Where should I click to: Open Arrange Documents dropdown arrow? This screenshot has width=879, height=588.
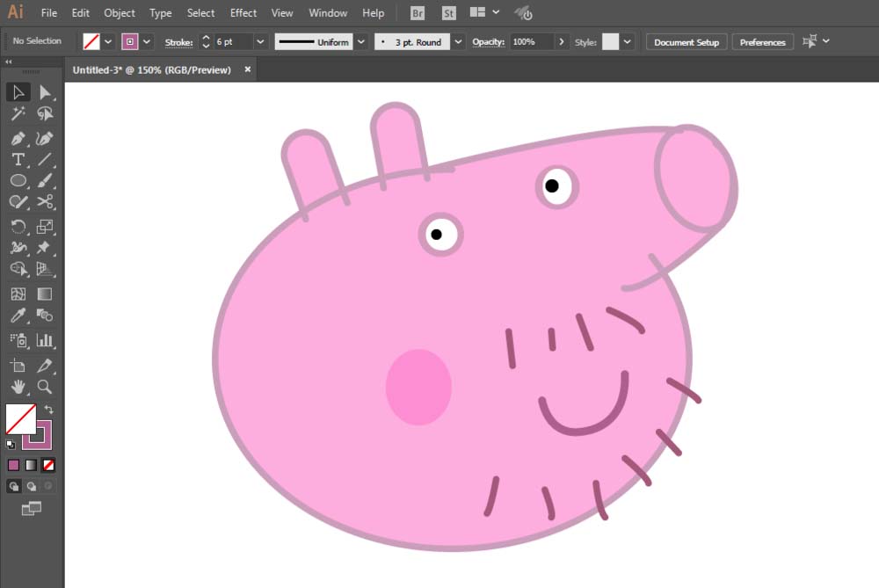point(496,11)
